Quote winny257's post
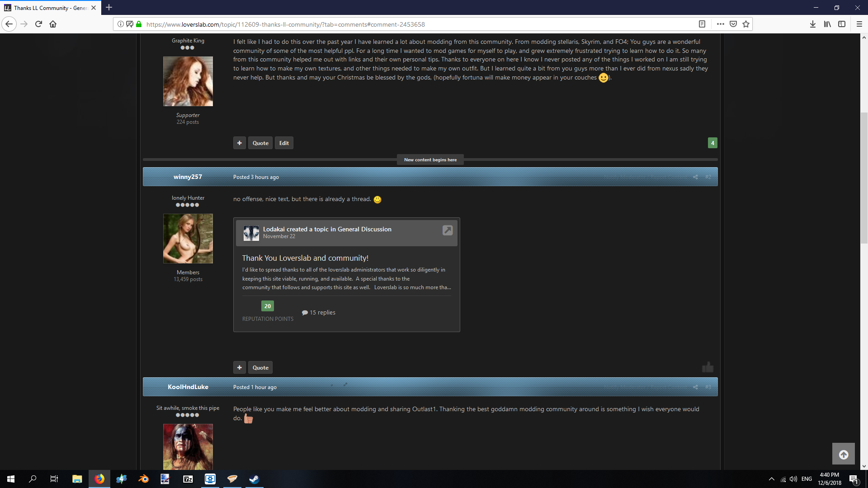This screenshot has width=868, height=488. (260, 368)
